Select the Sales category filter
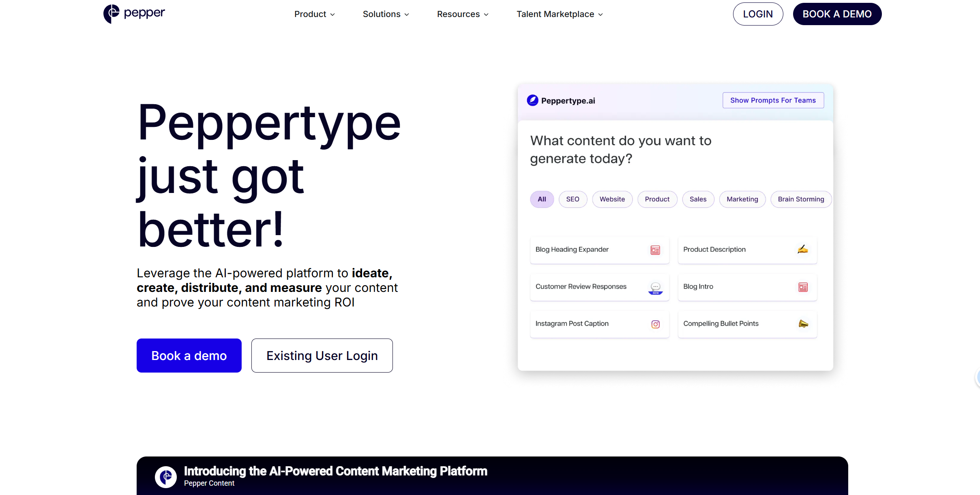Image resolution: width=980 pixels, height=495 pixels. coord(698,199)
